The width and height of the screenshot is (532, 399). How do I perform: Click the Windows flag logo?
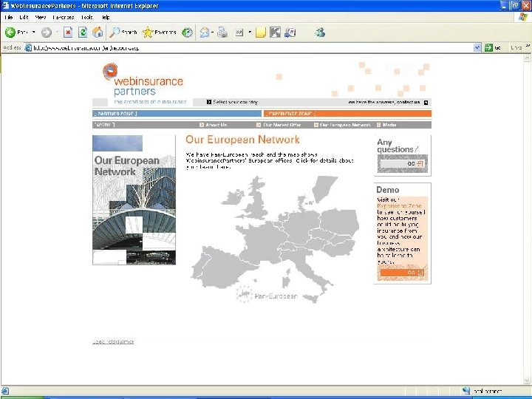point(523,17)
